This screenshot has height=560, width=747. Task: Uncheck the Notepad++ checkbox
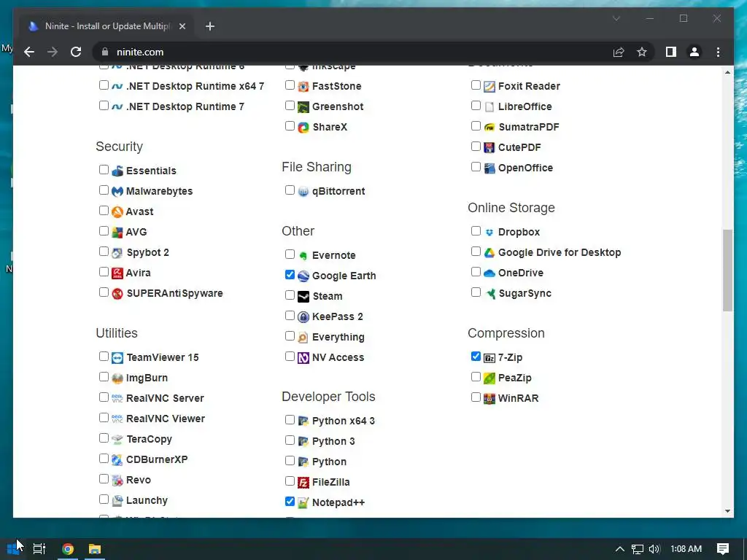tap(290, 502)
